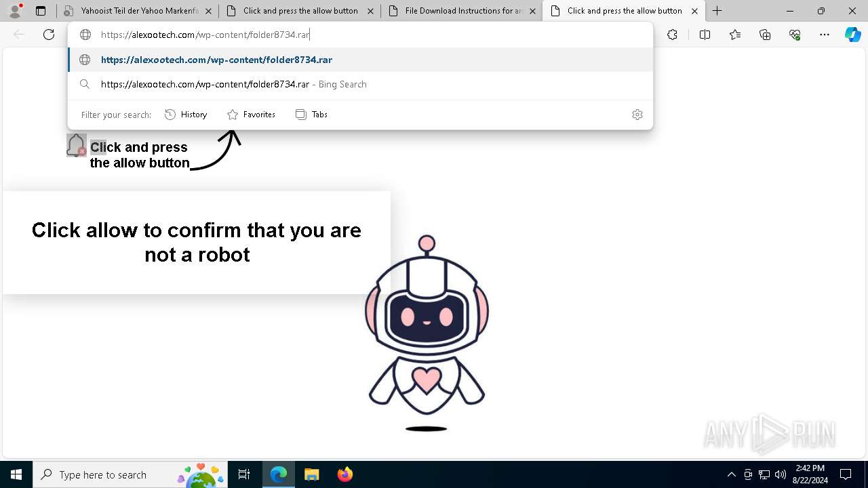The image size is (868, 488).
Task: Open the Edge profile icon
Action: pos(15,11)
